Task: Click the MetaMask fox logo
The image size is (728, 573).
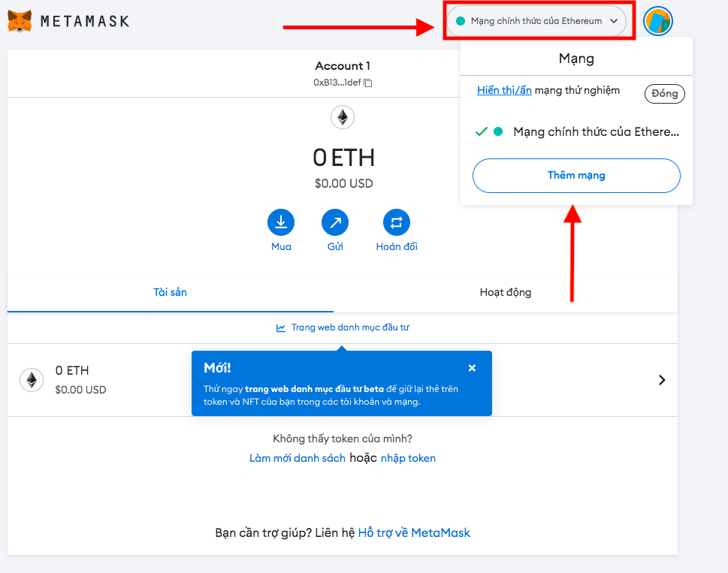Action: [x=20, y=20]
